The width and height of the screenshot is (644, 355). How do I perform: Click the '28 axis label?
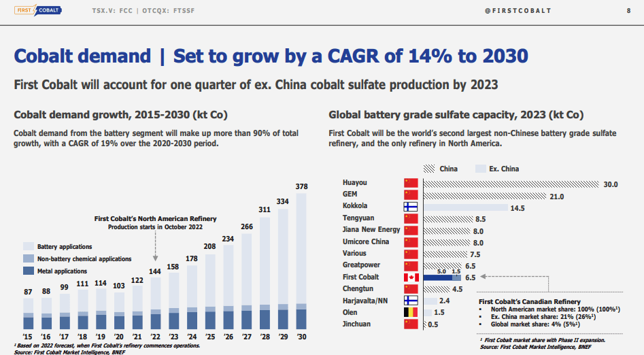click(265, 337)
